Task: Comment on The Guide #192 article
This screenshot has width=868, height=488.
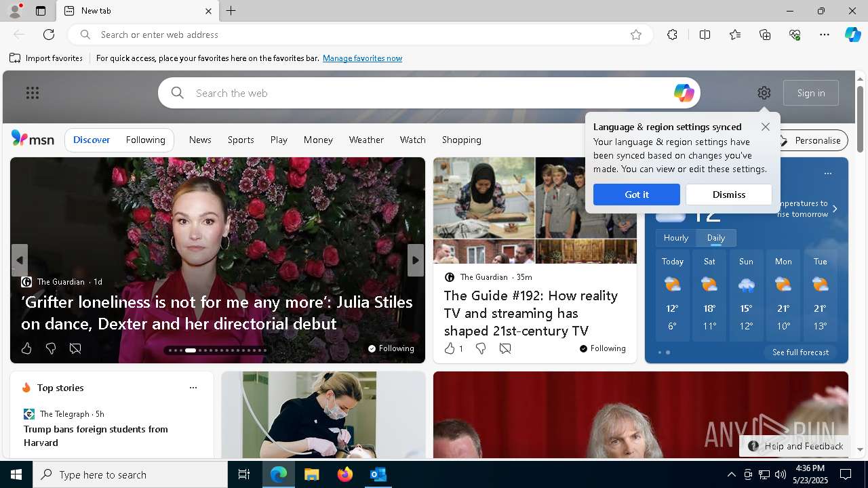Action: [505, 348]
